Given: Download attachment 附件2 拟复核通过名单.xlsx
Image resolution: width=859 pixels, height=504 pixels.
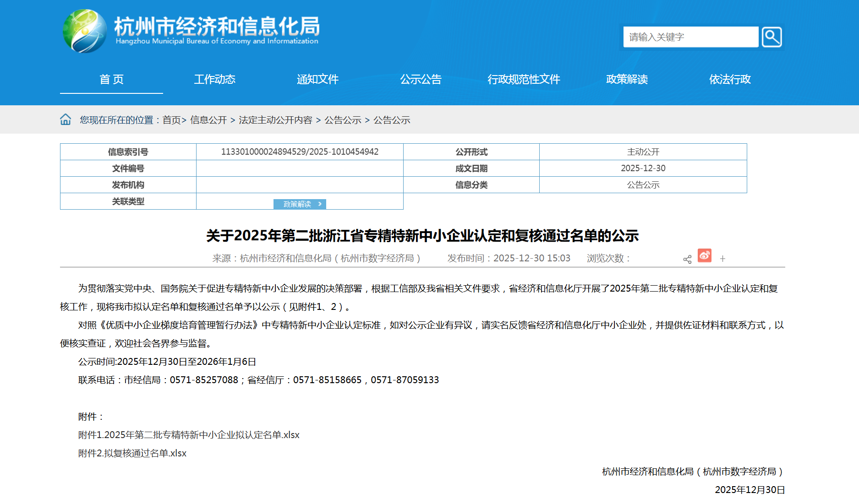Looking at the screenshot, I should click(x=132, y=453).
